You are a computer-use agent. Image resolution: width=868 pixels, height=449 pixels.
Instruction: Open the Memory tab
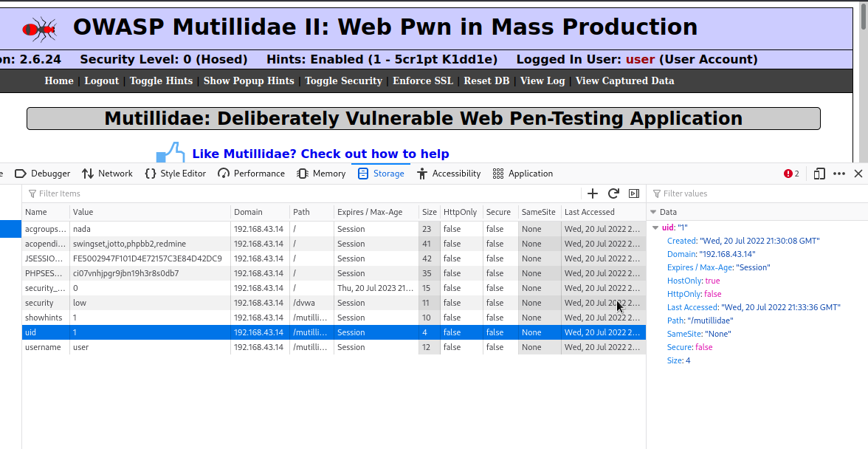tap(321, 174)
